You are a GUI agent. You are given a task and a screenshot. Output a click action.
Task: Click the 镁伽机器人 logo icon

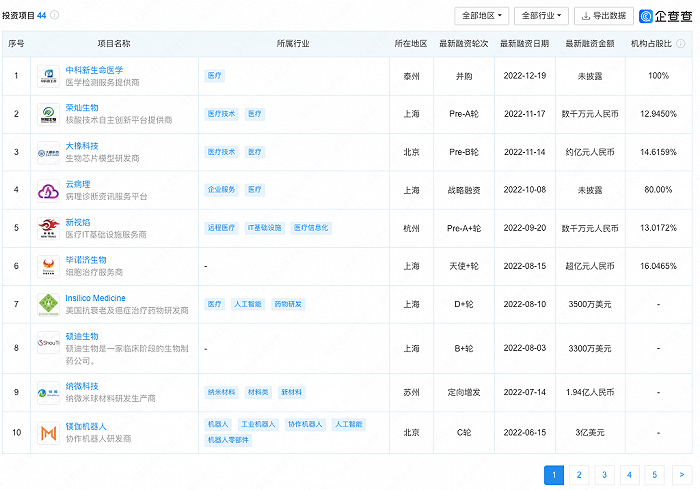[49, 433]
